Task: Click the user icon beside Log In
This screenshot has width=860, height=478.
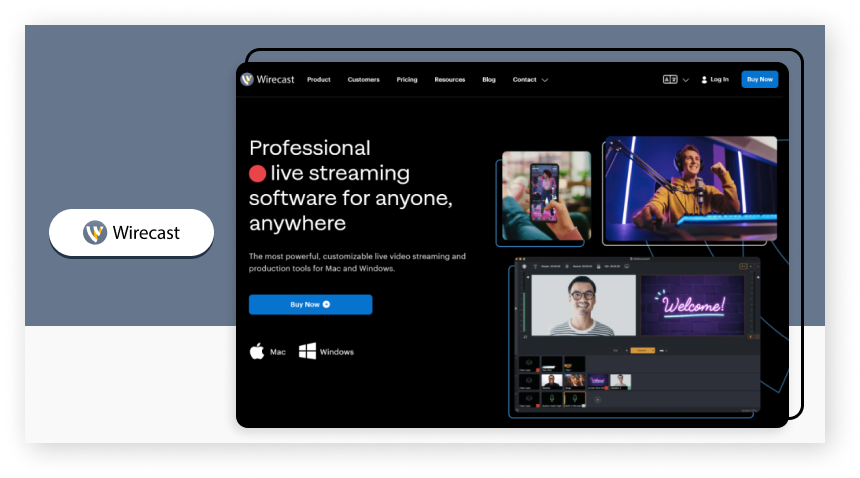Action: click(704, 80)
